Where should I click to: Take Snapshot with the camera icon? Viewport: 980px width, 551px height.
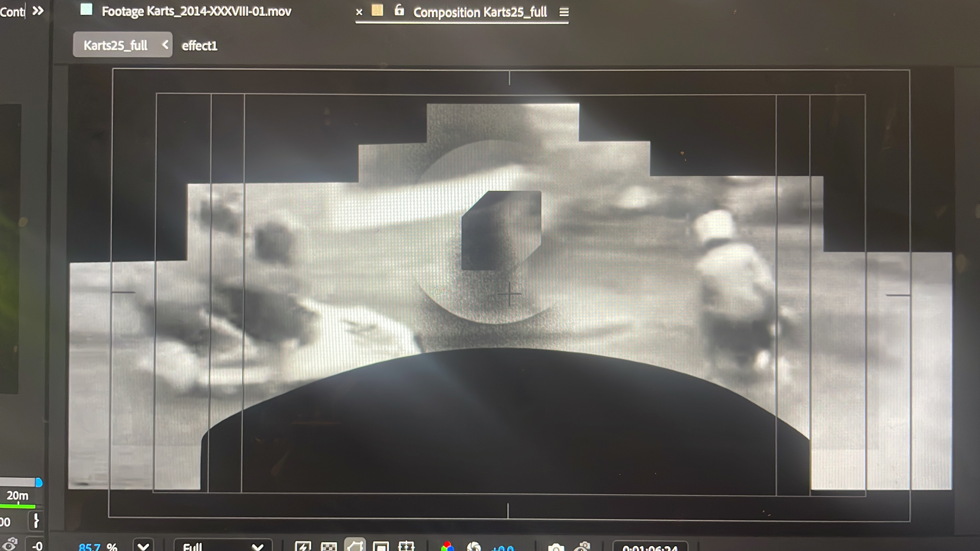click(x=556, y=547)
